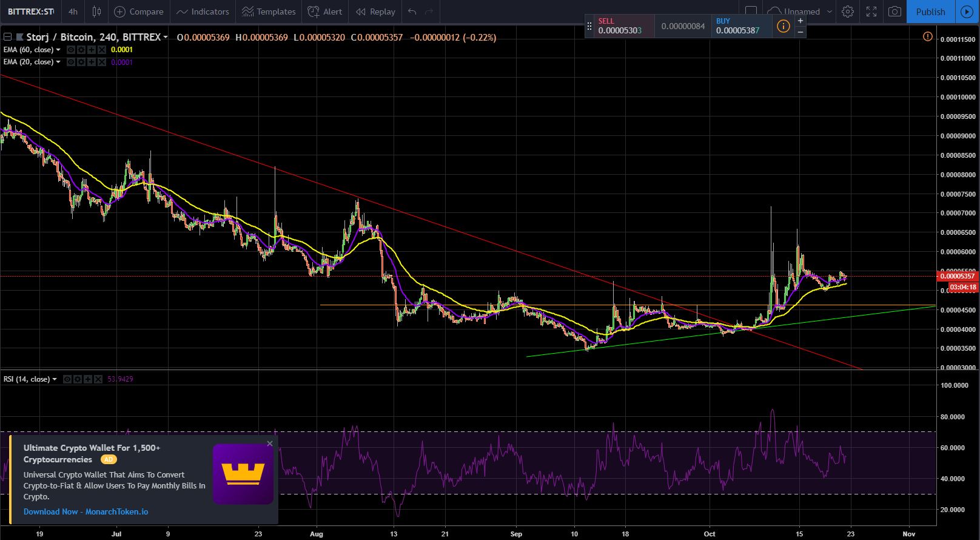
Task: Open EMA 20 settings gear
Action: click(81, 62)
